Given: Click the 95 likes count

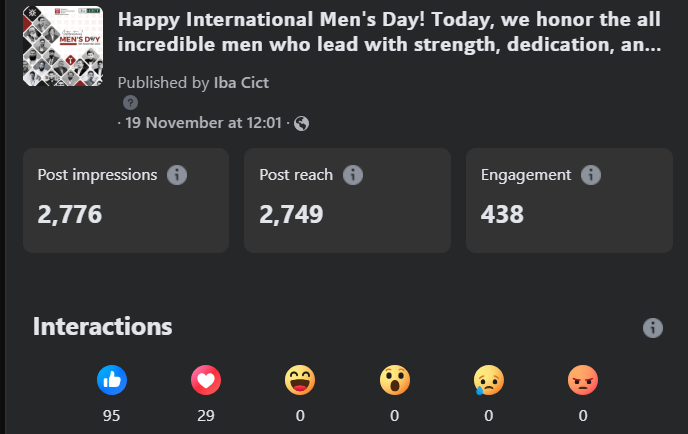Looking at the screenshot, I should [111, 416].
